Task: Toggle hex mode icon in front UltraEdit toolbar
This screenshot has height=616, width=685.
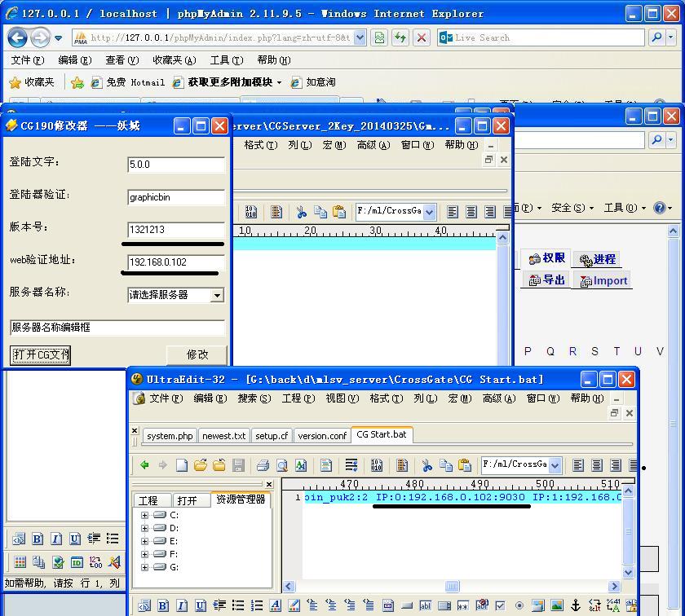Action: [377, 465]
